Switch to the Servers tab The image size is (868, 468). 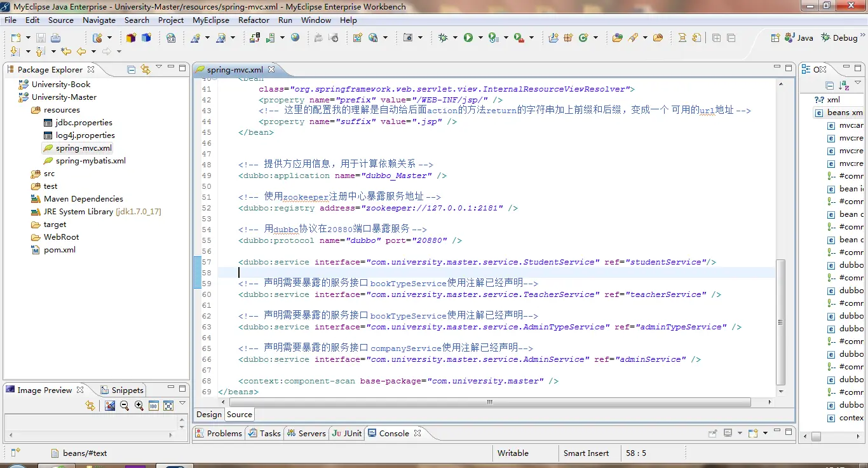tap(307, 433)
